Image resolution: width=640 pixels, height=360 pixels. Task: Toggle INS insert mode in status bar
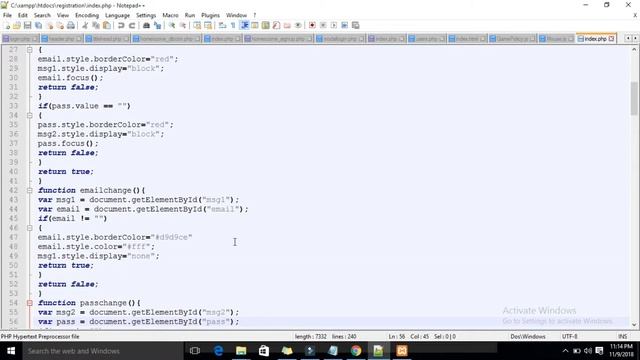tap(622, 336)
